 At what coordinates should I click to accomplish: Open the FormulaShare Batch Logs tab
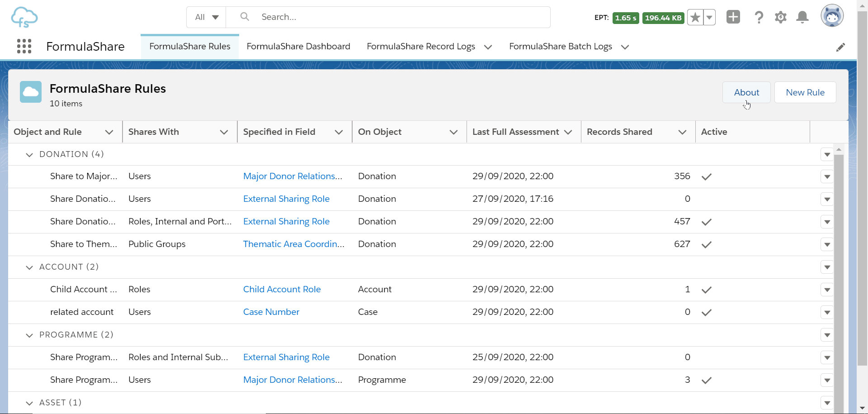tap(560, 47)
